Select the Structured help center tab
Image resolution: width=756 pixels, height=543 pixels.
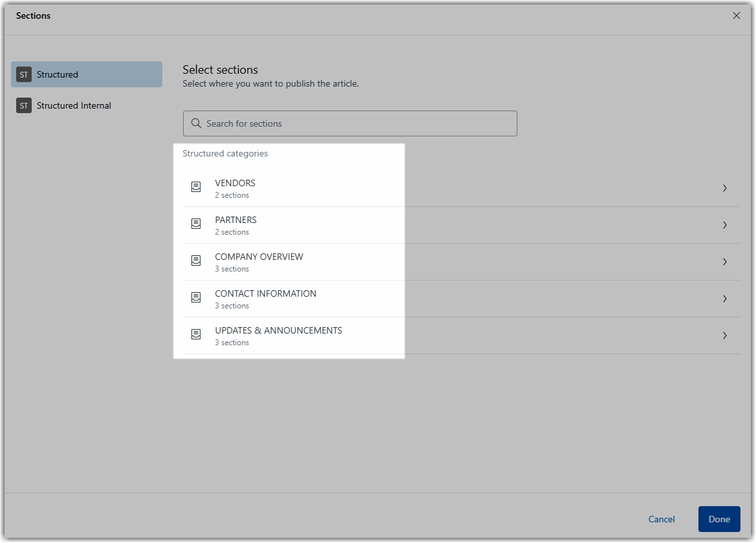(87, 74)
